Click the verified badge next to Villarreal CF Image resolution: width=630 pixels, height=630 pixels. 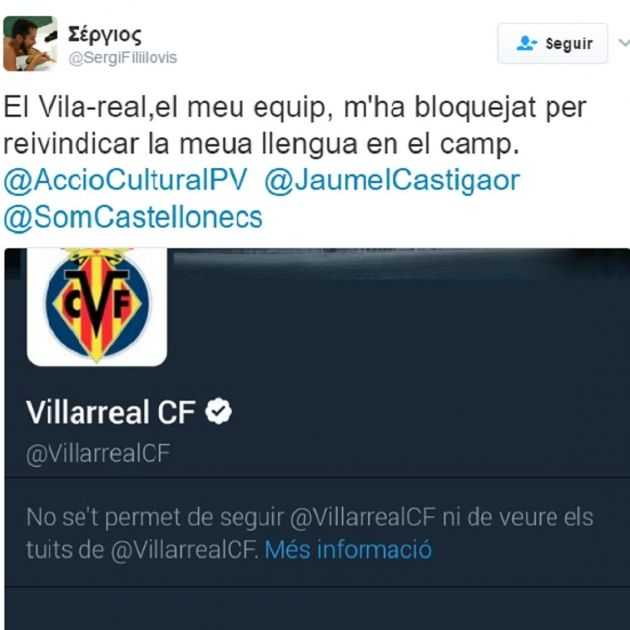tap(218, 411)
